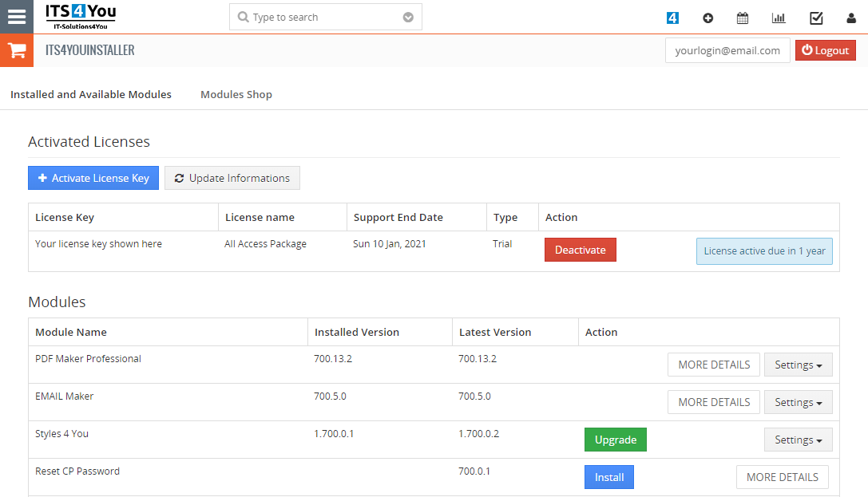Install the Reset CP Password module
868x497 pixels.
click(x=608, y=477)
